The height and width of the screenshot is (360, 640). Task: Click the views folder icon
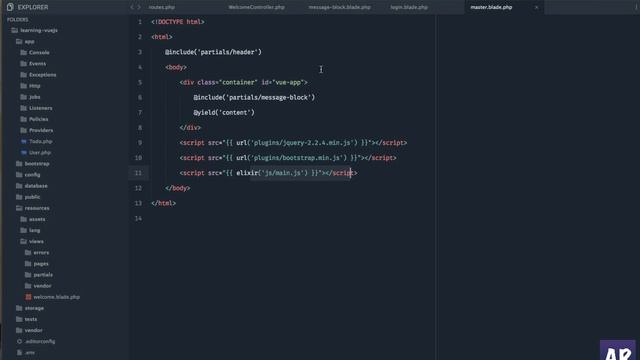pyautogui.click(x=24, y=241)
